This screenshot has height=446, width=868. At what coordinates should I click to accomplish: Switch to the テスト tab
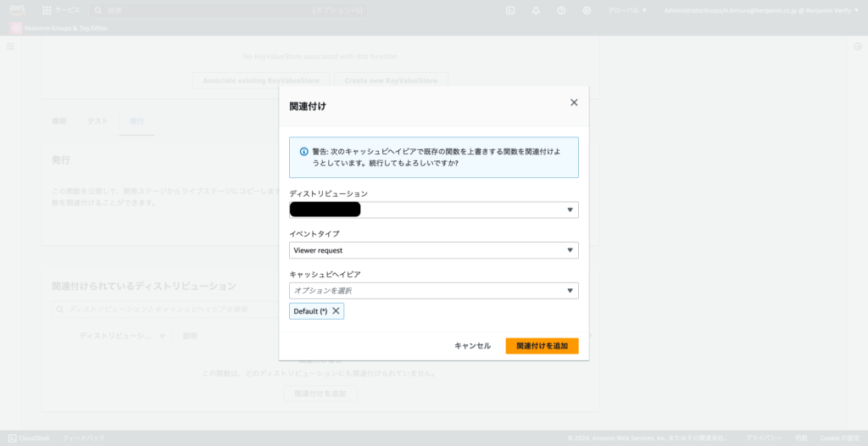[97, 120]
